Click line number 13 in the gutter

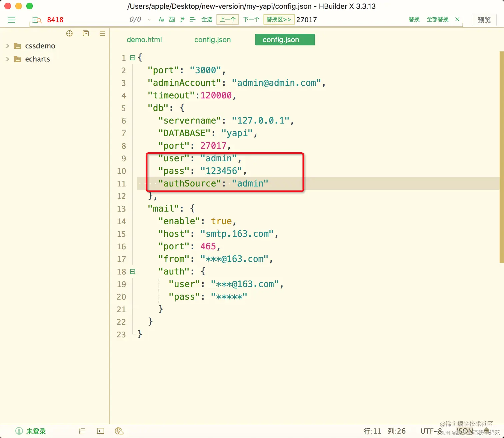121,209
